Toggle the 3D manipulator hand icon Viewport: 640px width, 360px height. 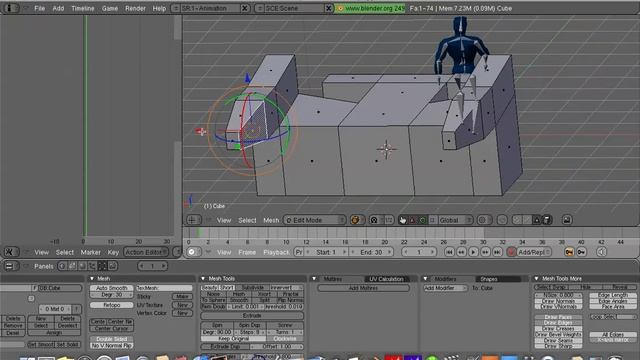click(403, 220)
